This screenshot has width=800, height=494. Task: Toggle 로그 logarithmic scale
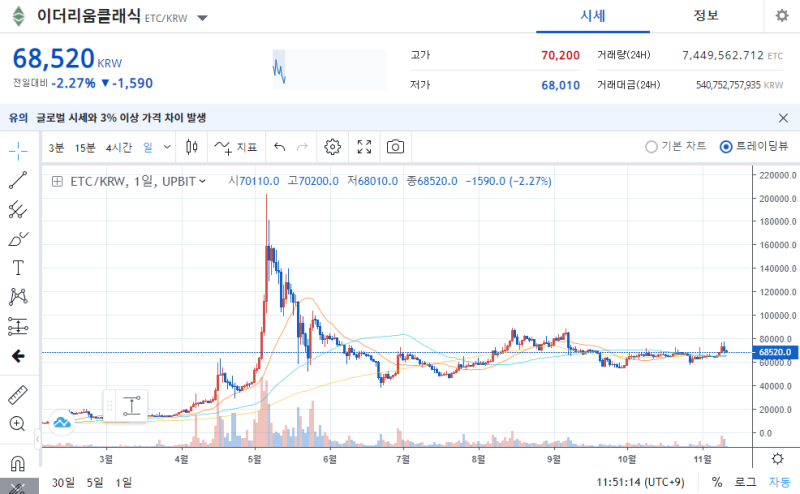745,482
